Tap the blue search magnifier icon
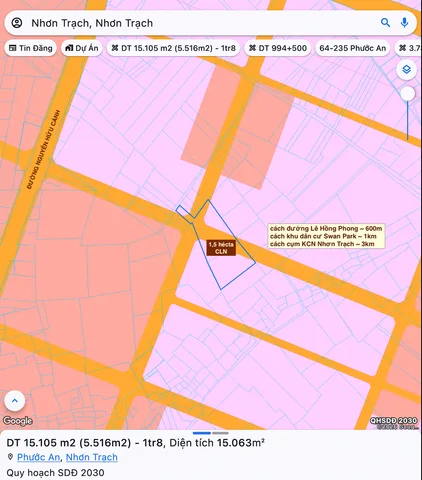The height and width of the screenshot is (480, 422). pyautogui.click(x=385, y=23)
